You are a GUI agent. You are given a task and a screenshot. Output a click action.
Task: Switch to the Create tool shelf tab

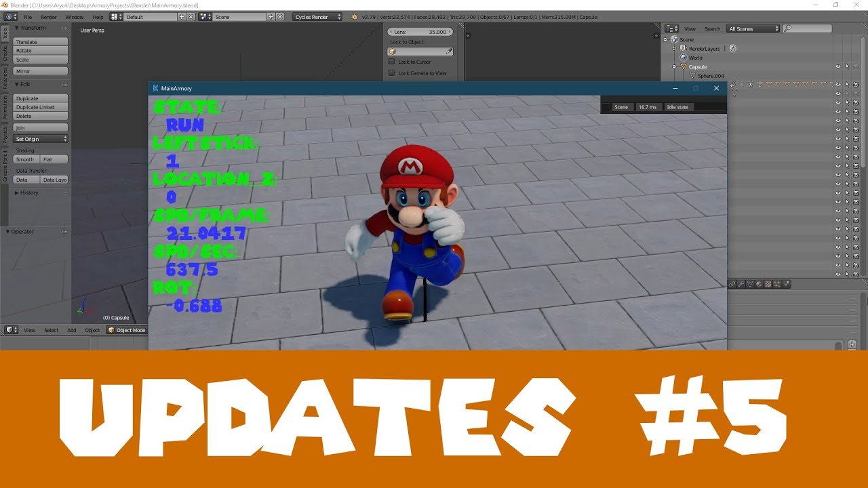pyautogui.click(x=5, y=54)
